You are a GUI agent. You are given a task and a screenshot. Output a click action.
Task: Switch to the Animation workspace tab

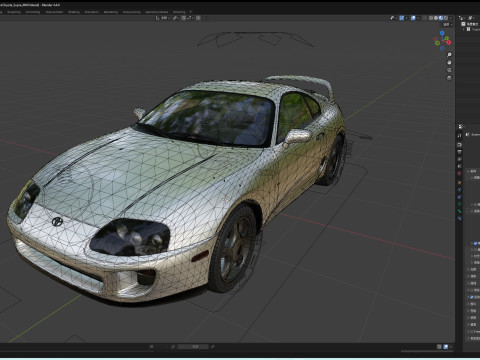[x=92, y=12]
